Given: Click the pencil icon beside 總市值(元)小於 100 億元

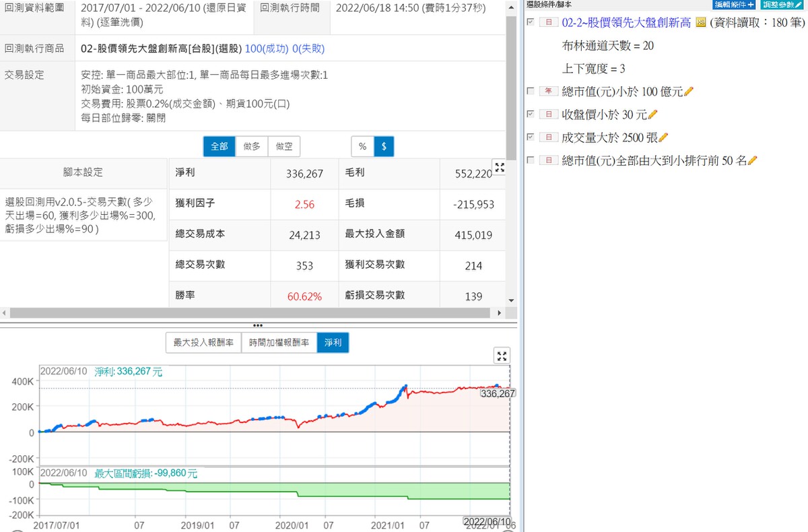Looking at the screenshot, I should click(688, 91).
